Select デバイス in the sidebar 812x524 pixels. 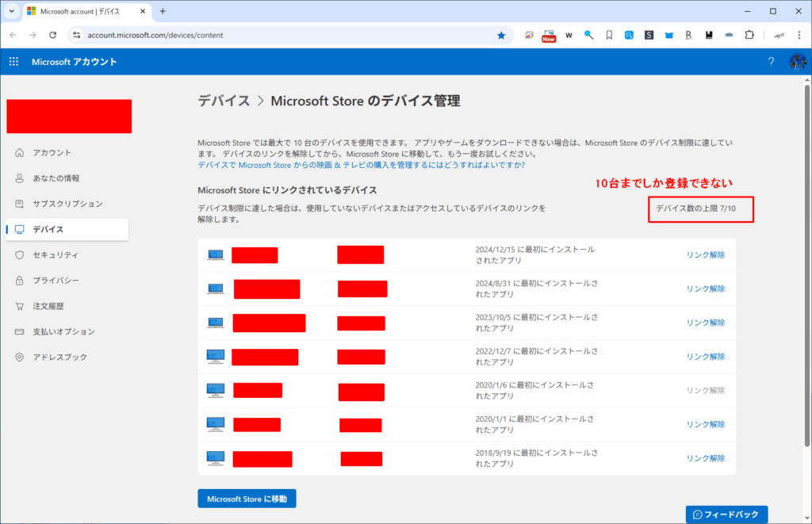(67, 229)
